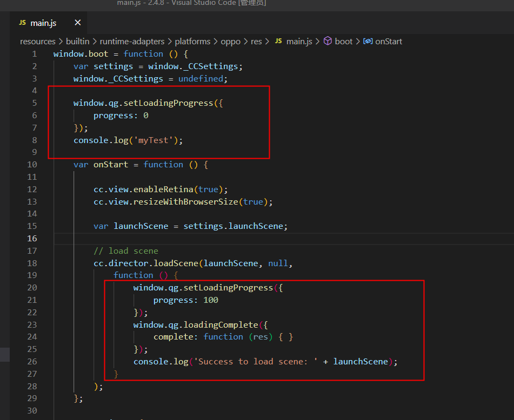Click '_CCSettings' on line 2
The height and width of the screenshot is (420, 514).
tap(210, 66)
